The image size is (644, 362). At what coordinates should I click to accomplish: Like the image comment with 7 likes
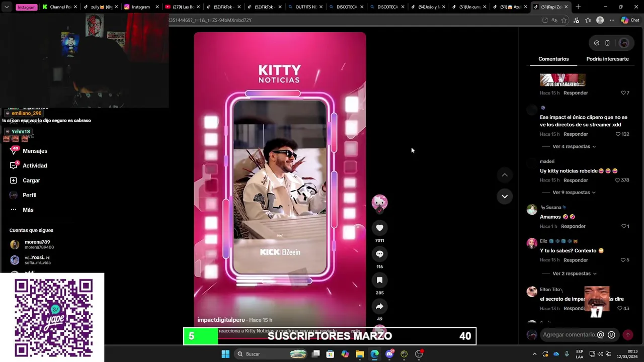tap(623, 93)
